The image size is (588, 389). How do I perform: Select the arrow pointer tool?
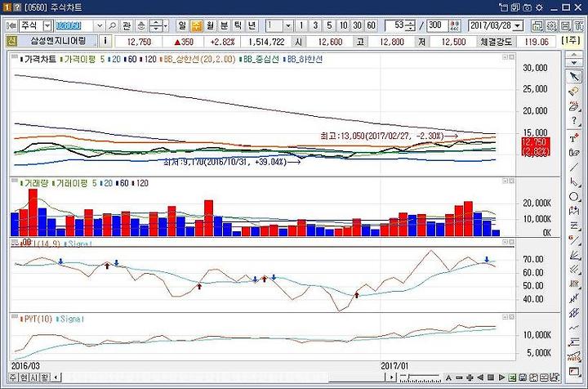pyautogui.click(x=574, y=77)
